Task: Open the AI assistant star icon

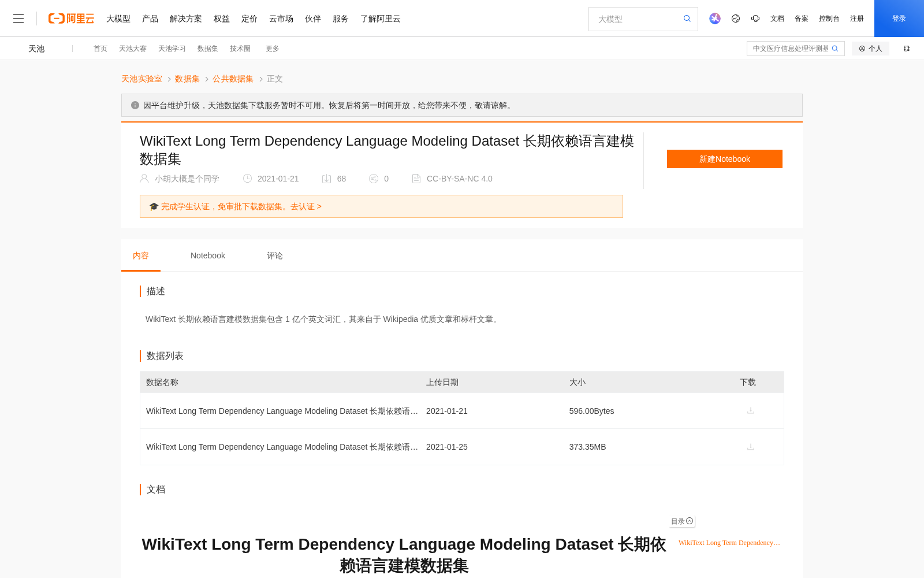Action: pos(715,18)
